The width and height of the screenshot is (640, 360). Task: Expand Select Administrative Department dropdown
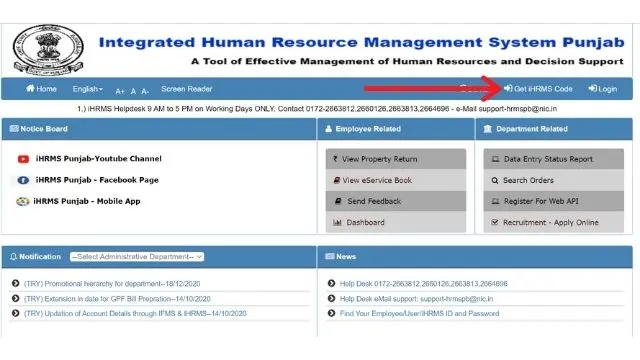137,257
